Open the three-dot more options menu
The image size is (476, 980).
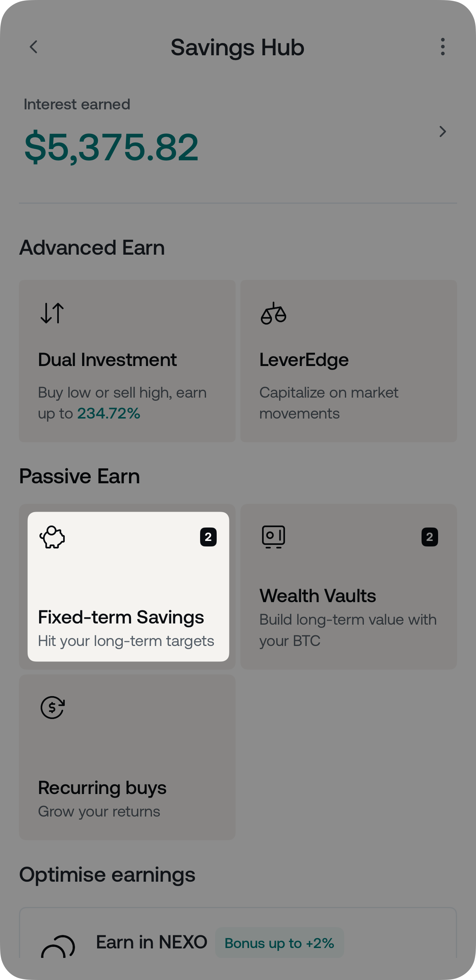(442, 47)
